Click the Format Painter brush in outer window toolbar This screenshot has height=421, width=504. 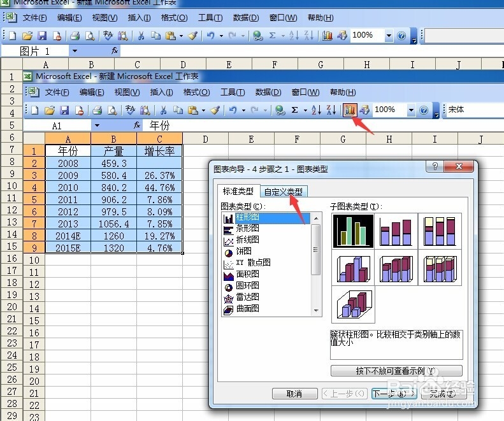[x=192, y=36]
